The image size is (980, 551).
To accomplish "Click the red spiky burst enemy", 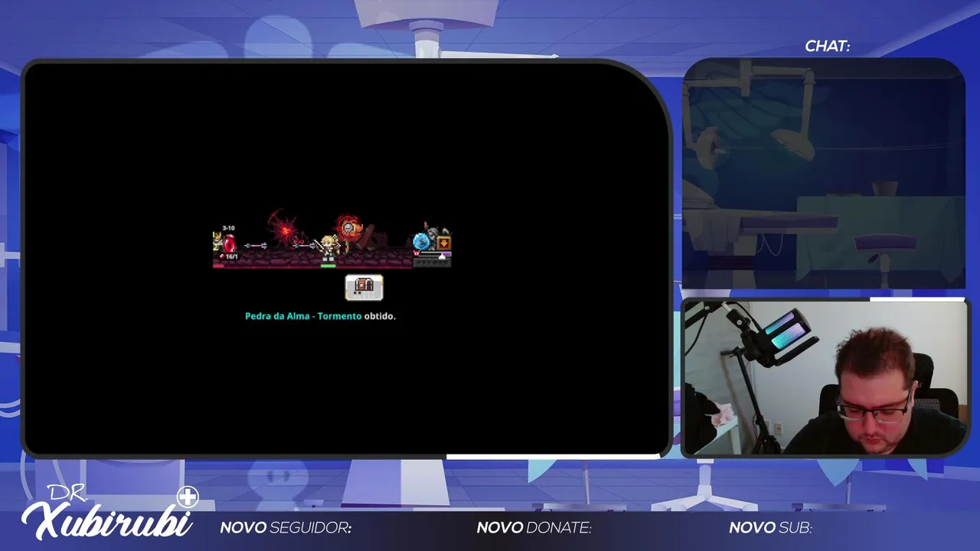I will [285, 229].
